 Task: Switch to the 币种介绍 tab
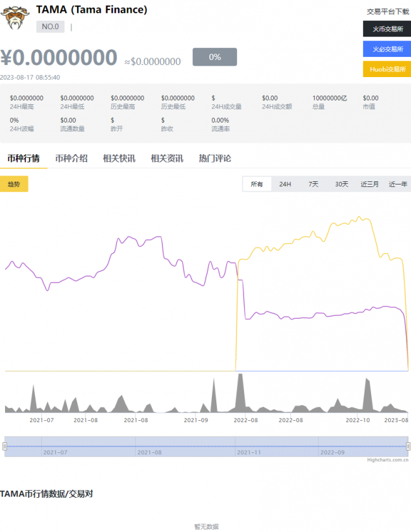pos(71,158)
